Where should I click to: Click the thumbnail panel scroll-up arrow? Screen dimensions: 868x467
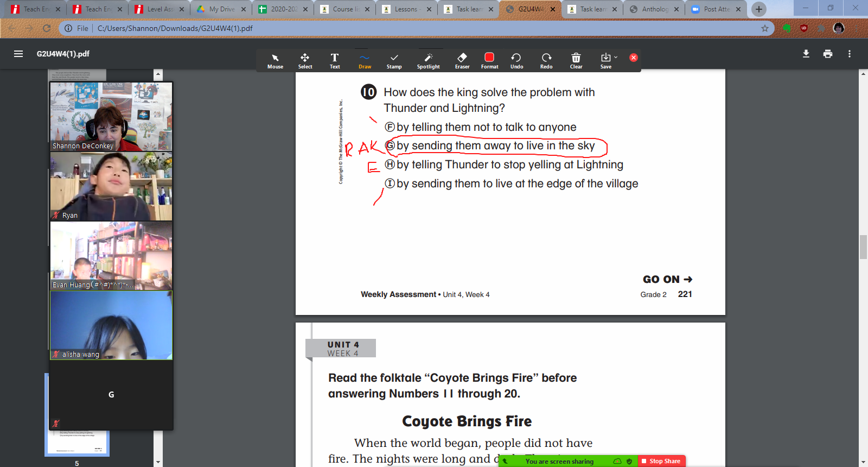click(158, 73)
